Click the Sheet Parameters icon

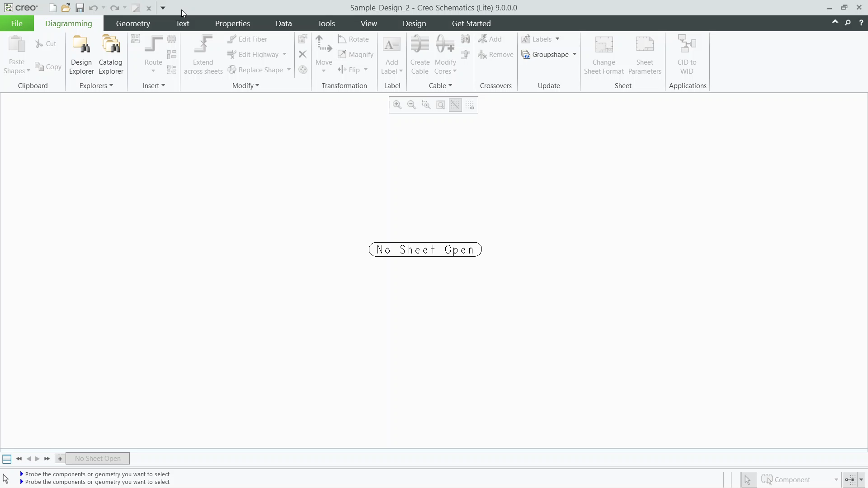pyautogui.click(x=645, y=55)
